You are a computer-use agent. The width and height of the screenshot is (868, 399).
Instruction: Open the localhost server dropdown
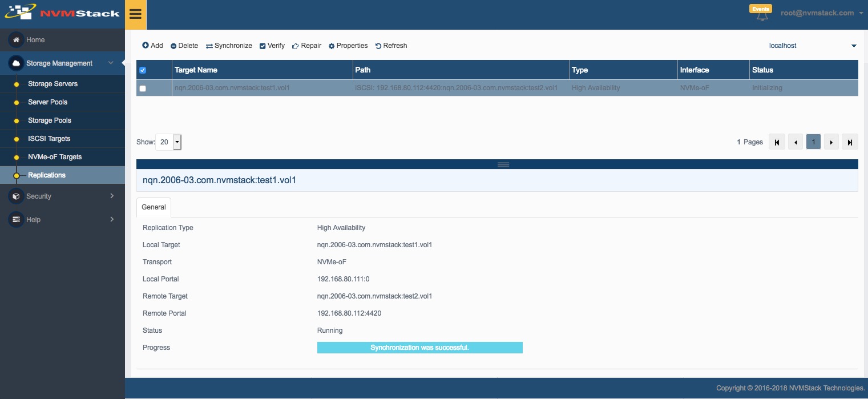tap(813, 46)
